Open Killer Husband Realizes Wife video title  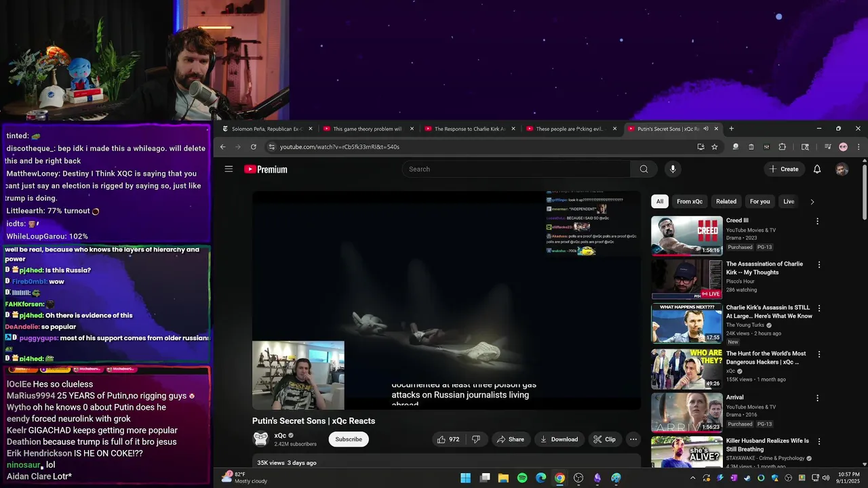(768, 445)
